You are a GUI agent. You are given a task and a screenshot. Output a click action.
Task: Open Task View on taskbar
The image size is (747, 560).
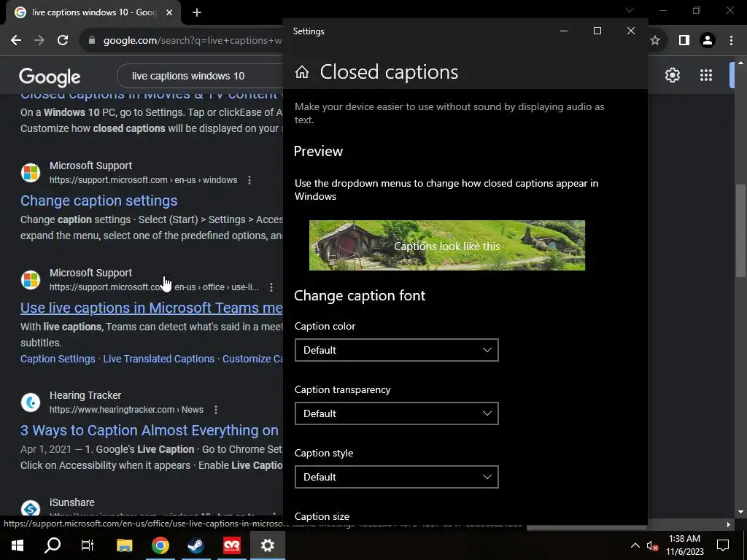(88, 545)
